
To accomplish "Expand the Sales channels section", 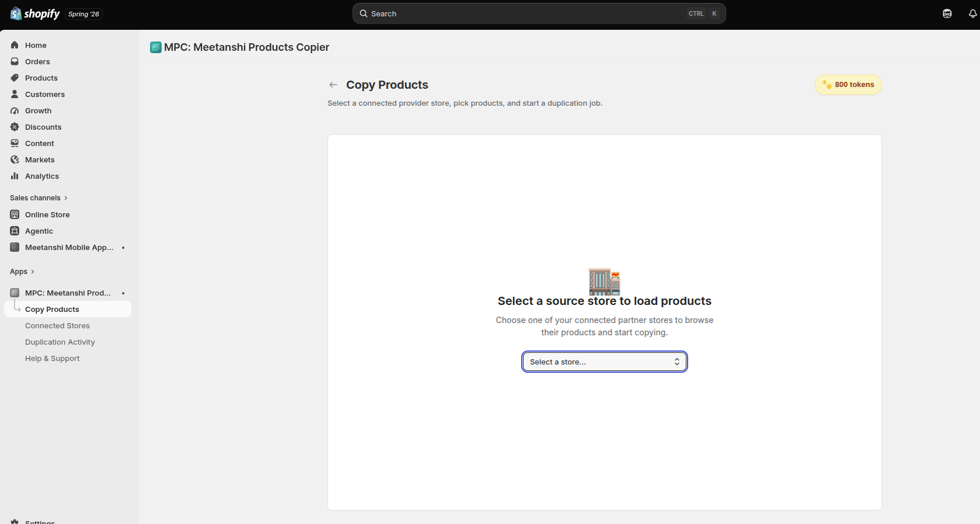I will pyautogui.click(x=39, y=198).
